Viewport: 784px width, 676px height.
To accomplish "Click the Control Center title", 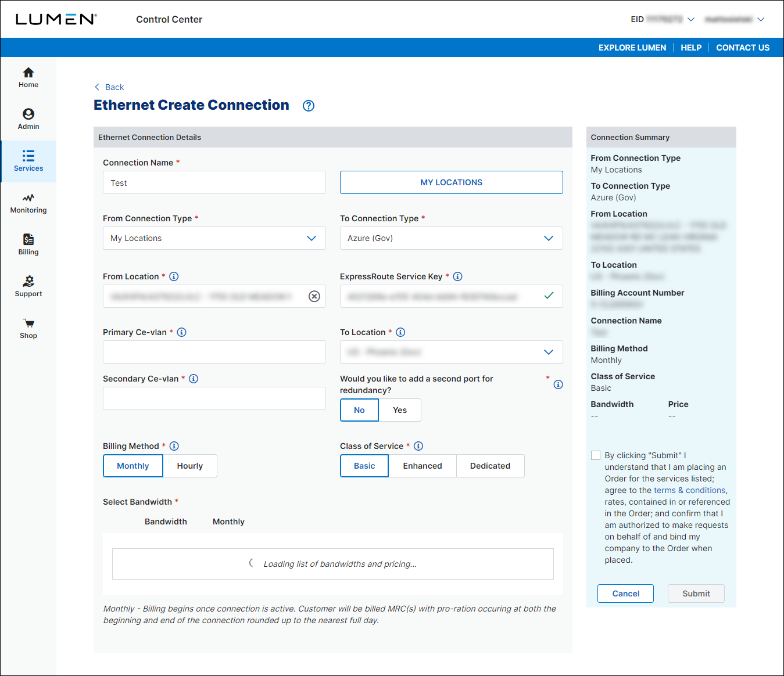I will (169, 19).
